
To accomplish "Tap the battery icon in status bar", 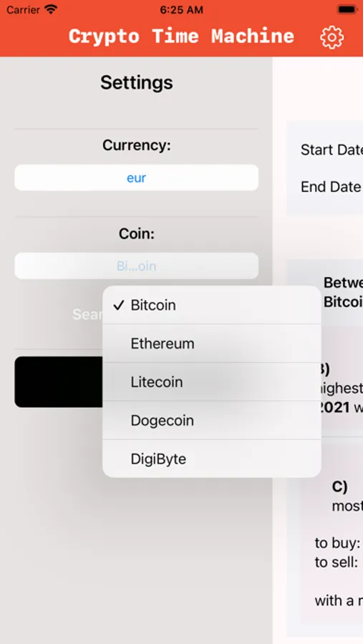I will (x=347, y=9).
